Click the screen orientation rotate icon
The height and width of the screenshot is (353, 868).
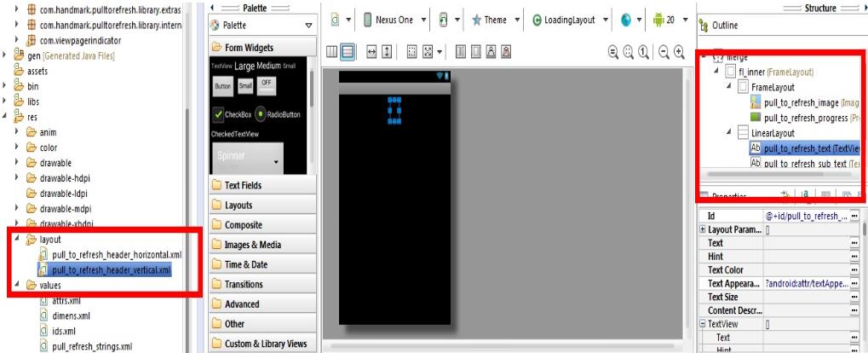tap(444, 20)
